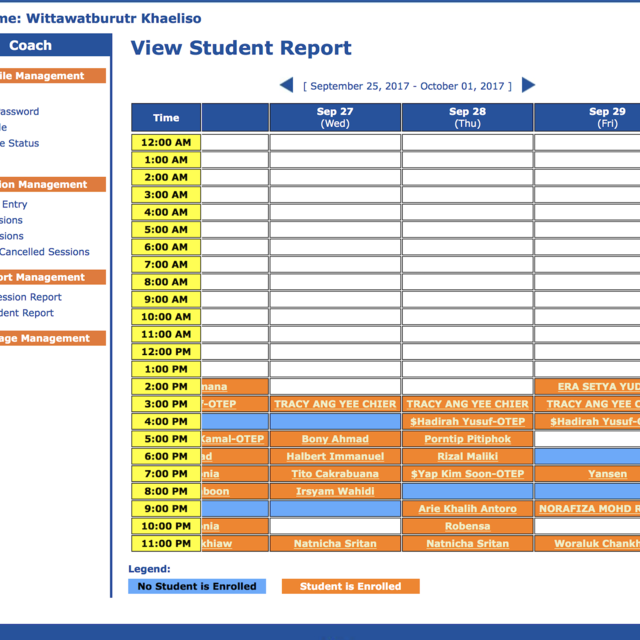The image size is (640, 640).
Task: Click the 11:00 PM time cell
Action: (x=166, y=544)
